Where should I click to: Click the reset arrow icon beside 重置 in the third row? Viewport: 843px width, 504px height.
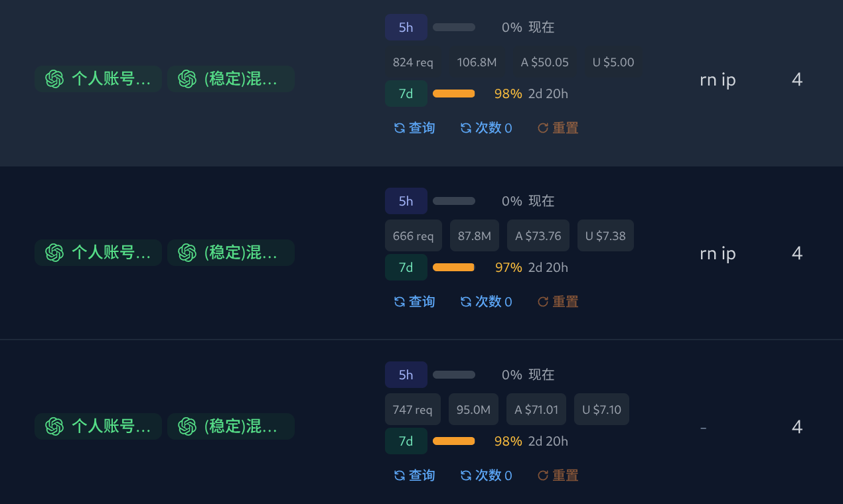[x=543, y=475]
